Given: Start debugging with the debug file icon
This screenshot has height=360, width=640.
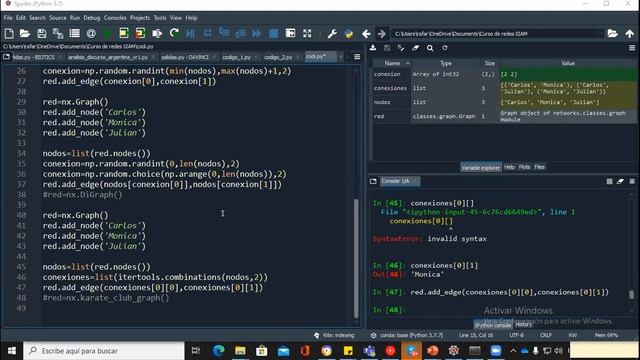Looking at the screenshot, I should (x=190, y=33).
